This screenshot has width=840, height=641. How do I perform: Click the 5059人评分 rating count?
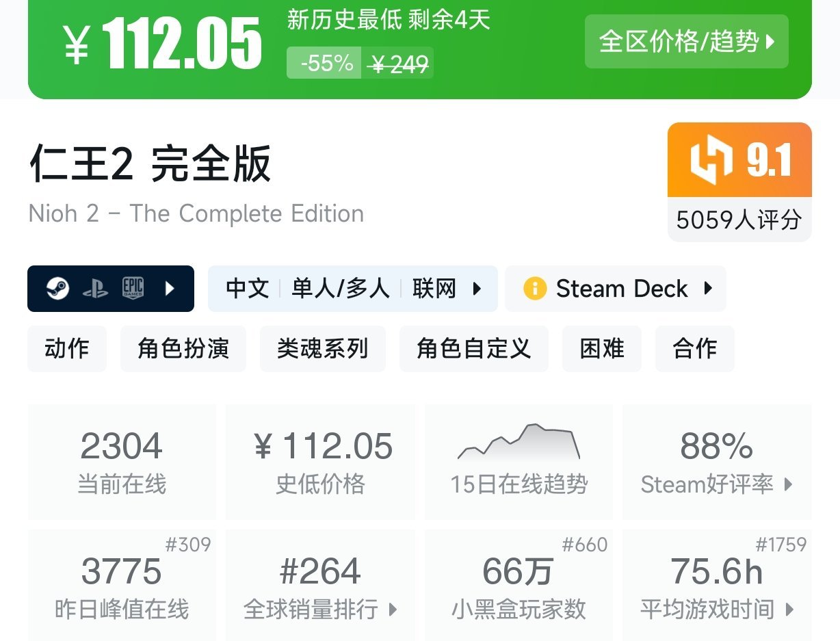coord(739,220)
